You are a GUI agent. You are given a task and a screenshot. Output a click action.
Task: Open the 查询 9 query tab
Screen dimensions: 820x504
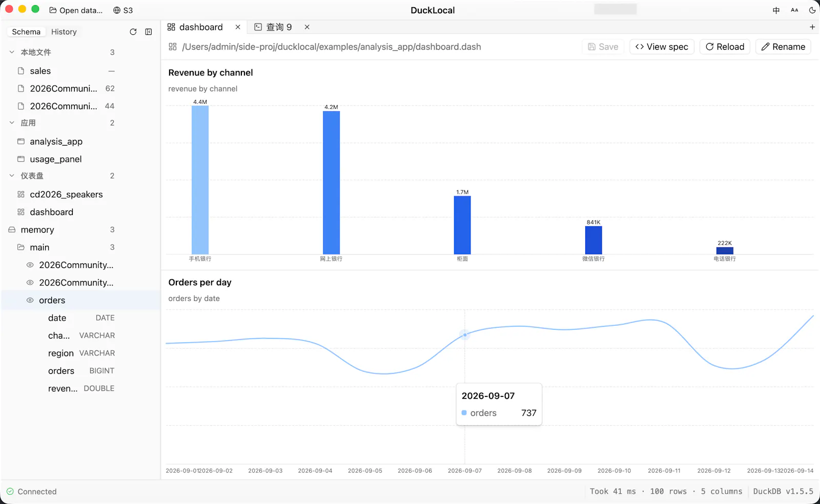[x=279, y=27]
